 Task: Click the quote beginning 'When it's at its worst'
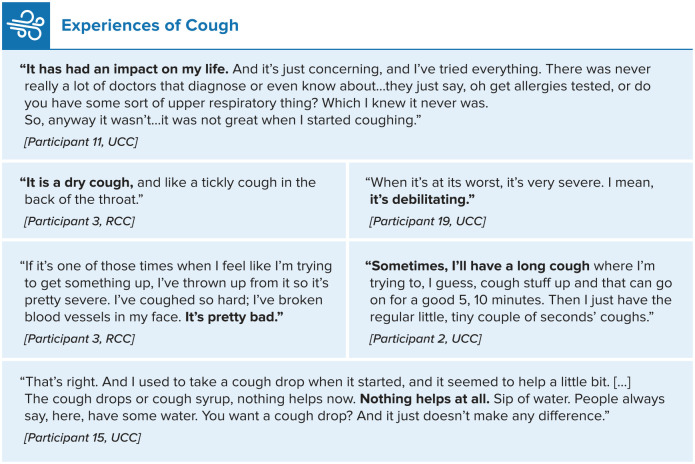coord(510,191)
